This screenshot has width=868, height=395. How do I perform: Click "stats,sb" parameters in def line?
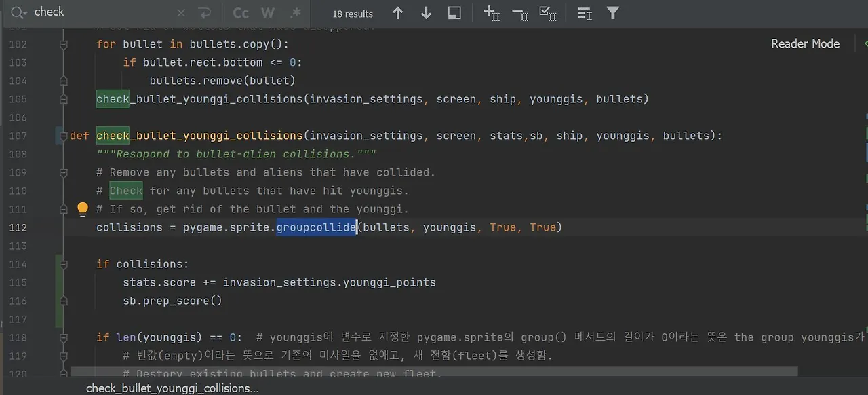coord(516,136)
